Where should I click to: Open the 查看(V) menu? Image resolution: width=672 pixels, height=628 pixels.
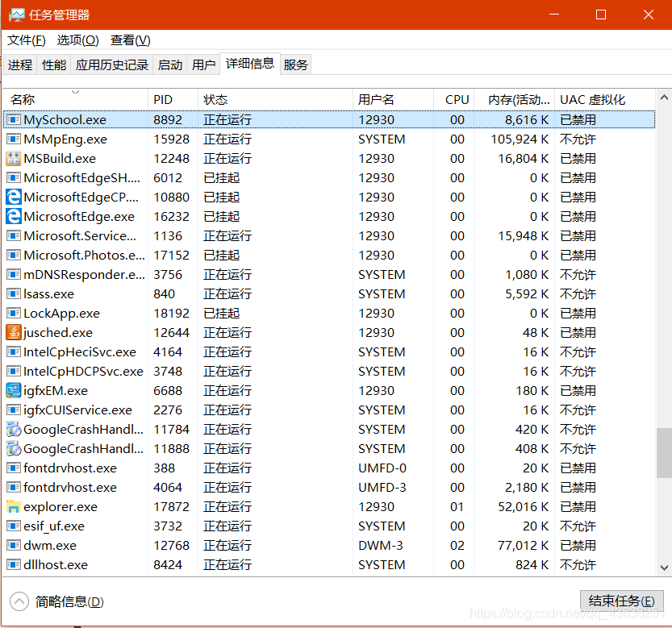tap(131, 40)
